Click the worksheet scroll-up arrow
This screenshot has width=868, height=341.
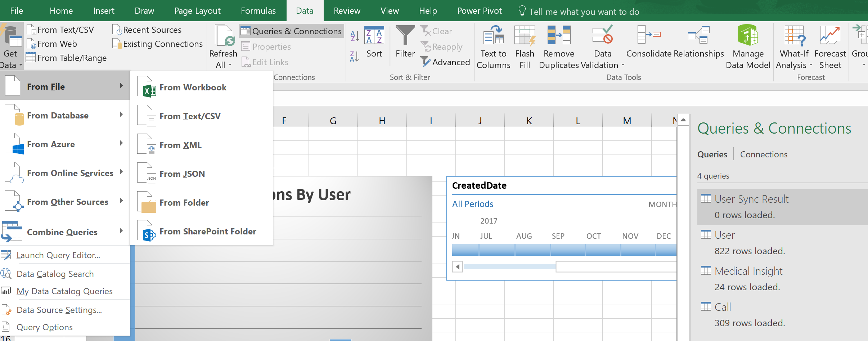(x=683, y=120)
